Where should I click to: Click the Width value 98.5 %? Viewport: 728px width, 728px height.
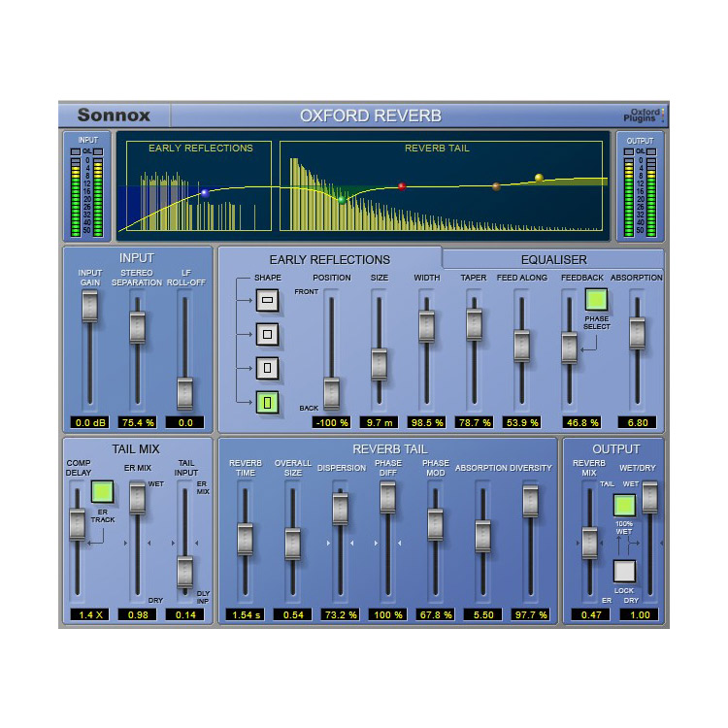[427, 422]
